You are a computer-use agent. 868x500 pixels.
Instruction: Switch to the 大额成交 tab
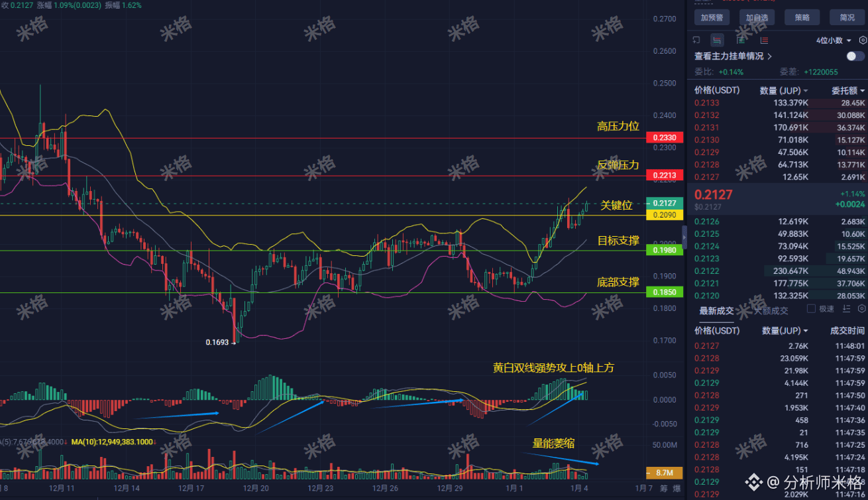(x=769, y=310)
